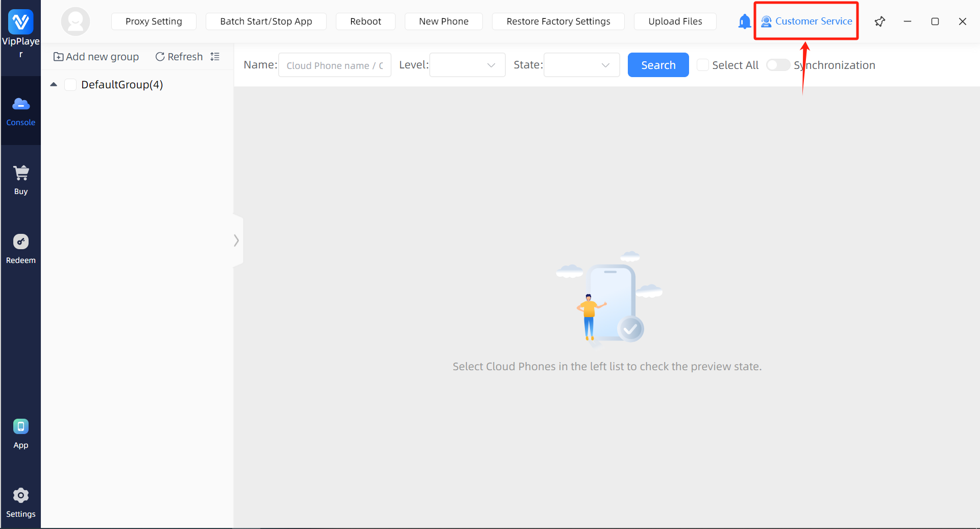Open the Buy shopping cart
The height and width of the screenshot is (529, 980).
[x=21, y=179]
